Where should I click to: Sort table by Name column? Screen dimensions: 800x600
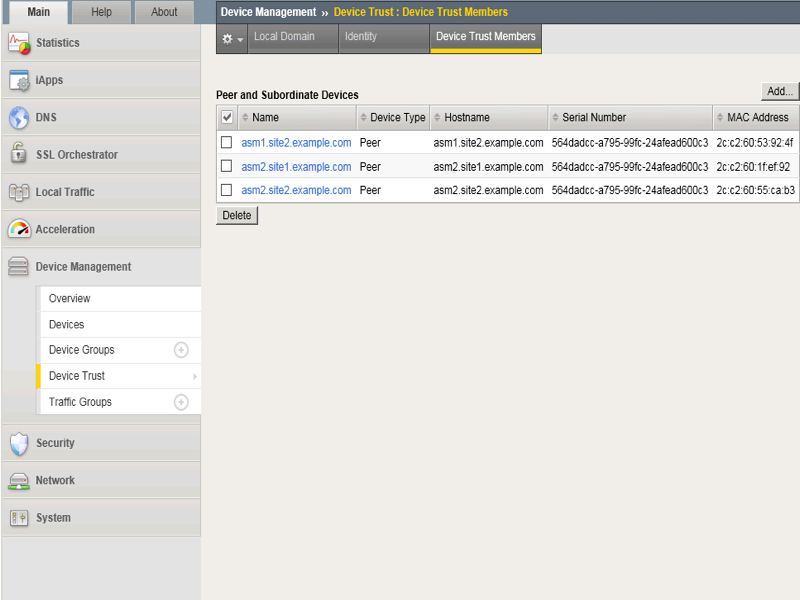(265, 117)
